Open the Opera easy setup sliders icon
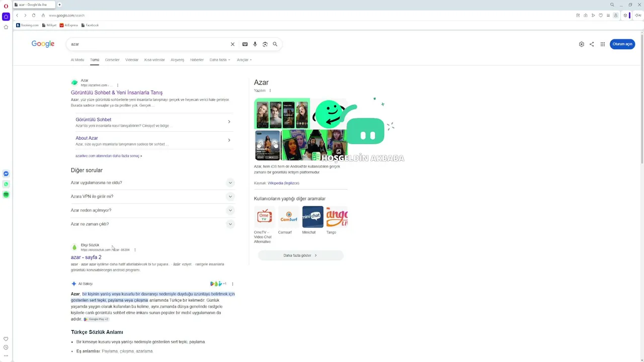Screen dimensions: 644x362 coord(608,16)
